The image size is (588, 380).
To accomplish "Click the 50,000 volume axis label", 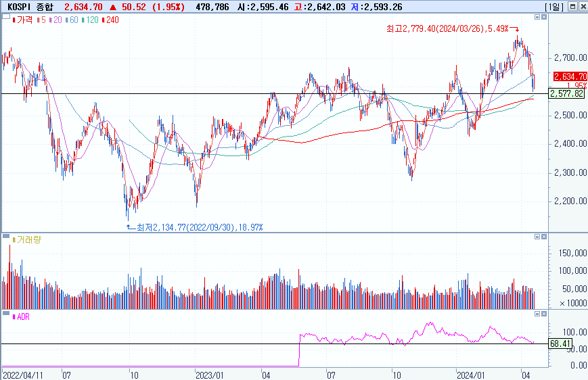I will [x=575, y=289].
